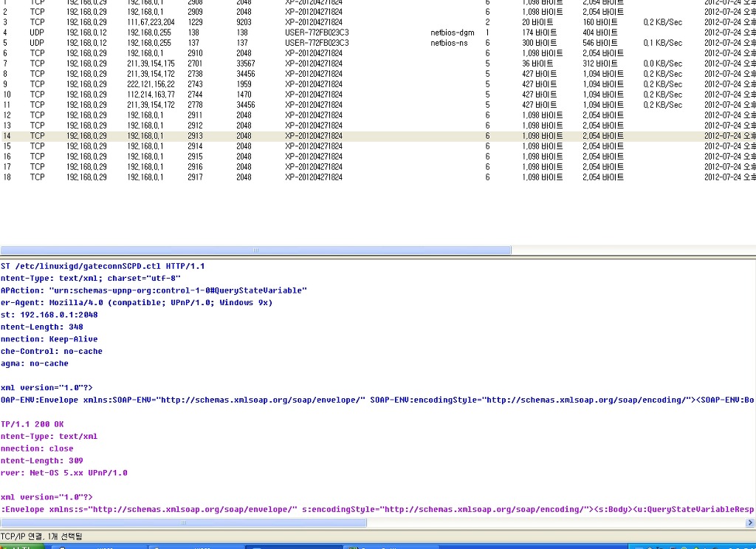
Task: Click the HTTP/1.1 200 OK response line
Action: click(32, 424)
